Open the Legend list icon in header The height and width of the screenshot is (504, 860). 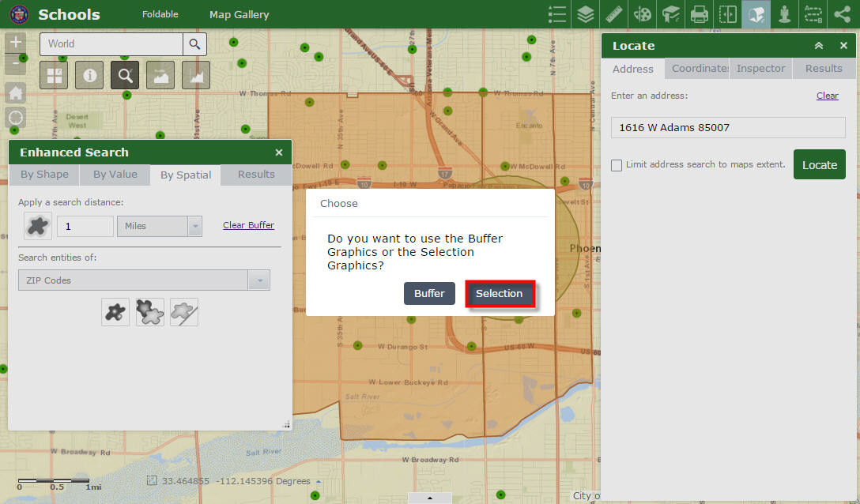coord(556,14)
